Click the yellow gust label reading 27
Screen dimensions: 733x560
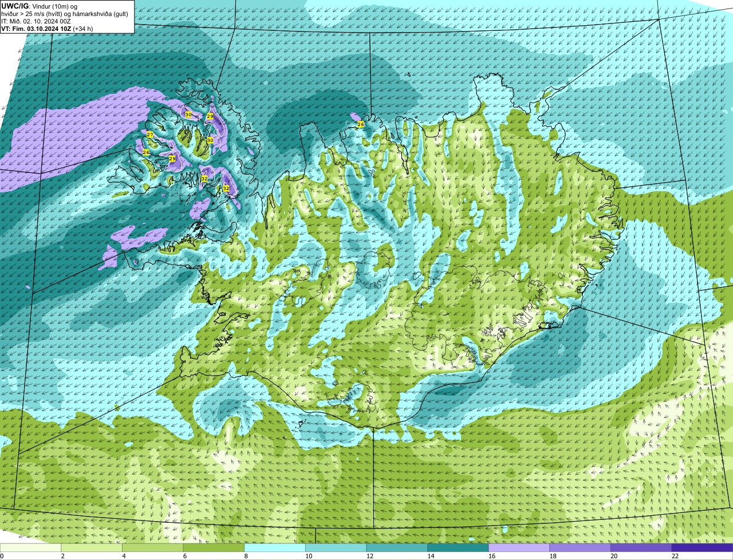(x=150, y=135)
